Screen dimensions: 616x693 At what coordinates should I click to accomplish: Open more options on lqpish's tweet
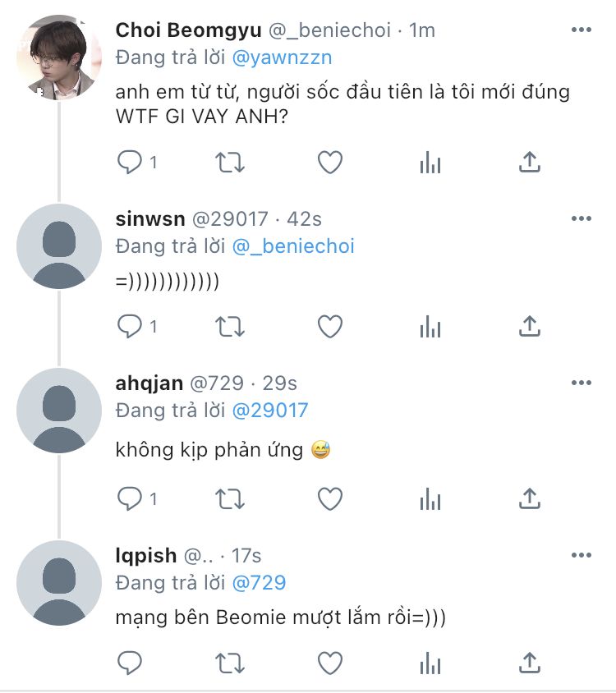click(582, 556)
